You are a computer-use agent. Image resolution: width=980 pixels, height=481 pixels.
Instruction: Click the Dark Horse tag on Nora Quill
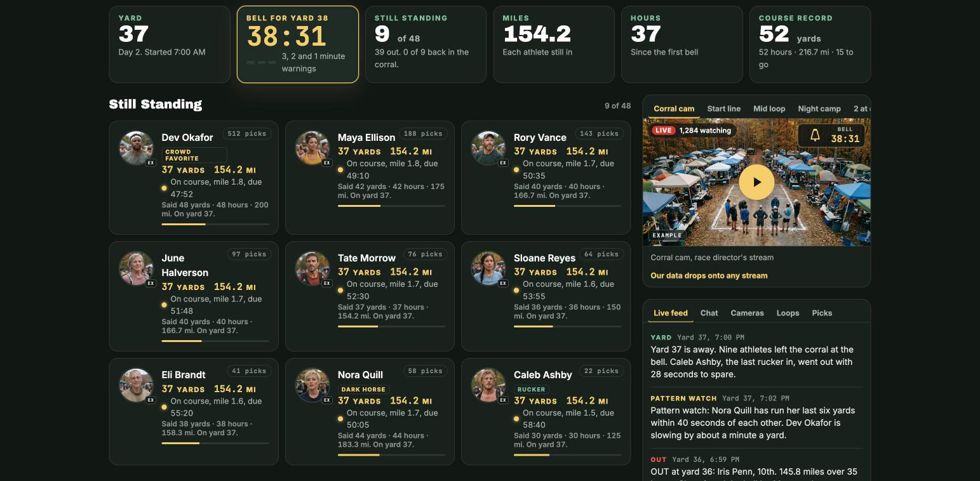coord(363,390)
